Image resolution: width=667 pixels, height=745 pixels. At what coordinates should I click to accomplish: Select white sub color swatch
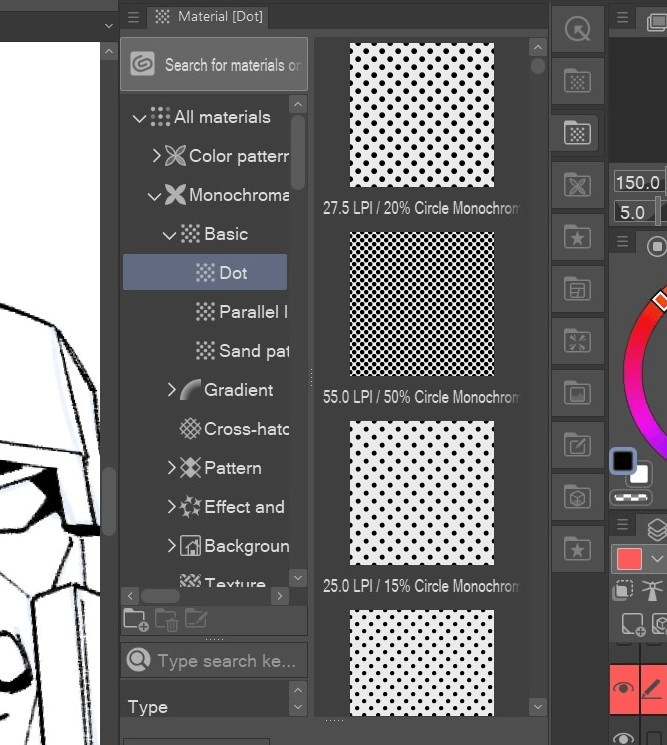[641, 475]
